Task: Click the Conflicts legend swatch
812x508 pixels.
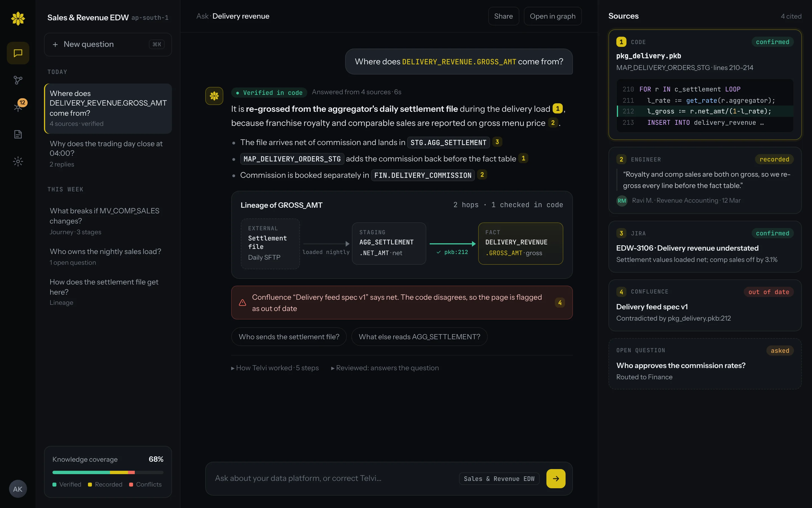Action: (131, 485)
